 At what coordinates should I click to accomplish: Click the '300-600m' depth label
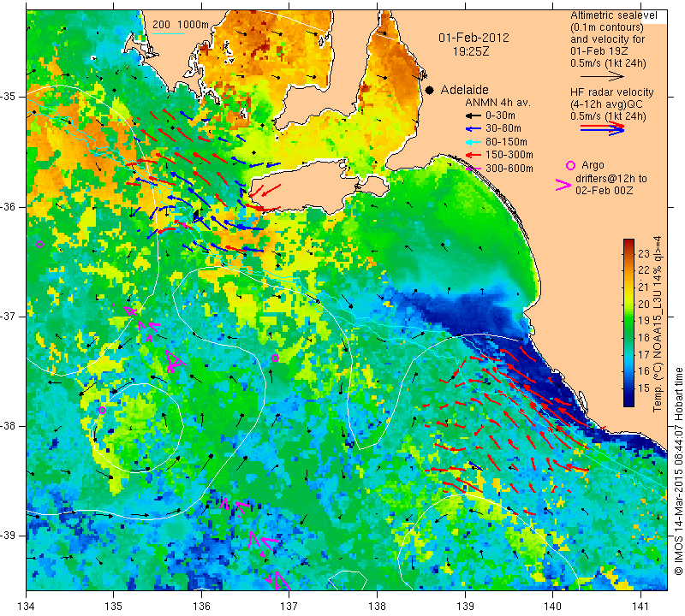pyautogui.click(x=509, y=169)
